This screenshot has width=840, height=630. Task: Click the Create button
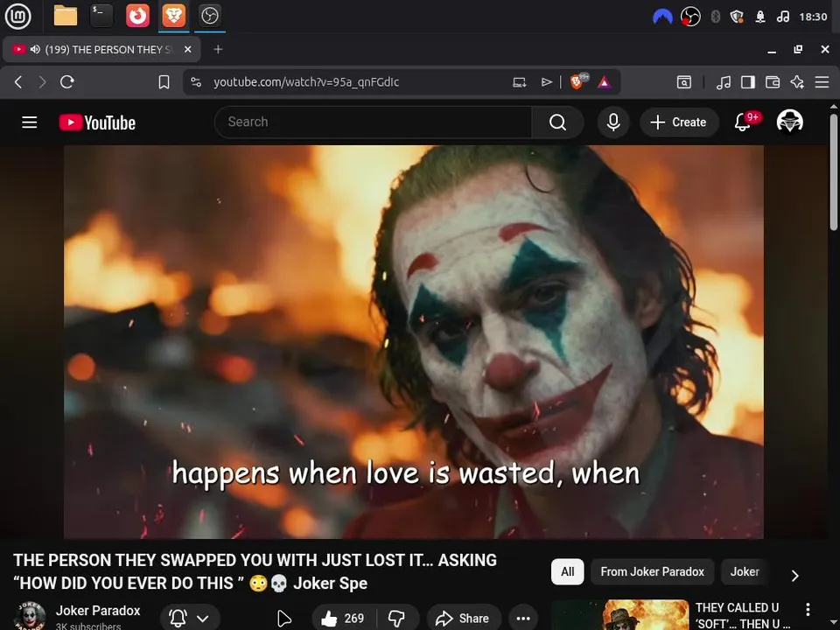(679, 122)
